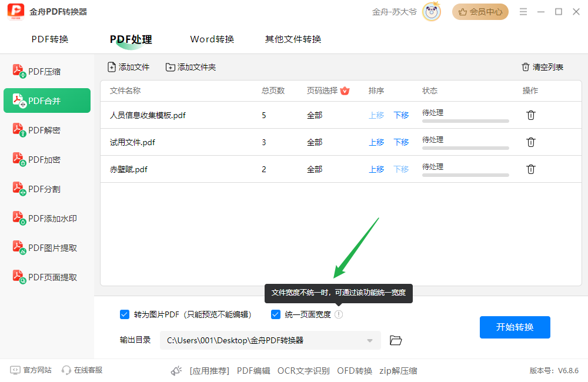Click the PDF添加水印 sidebar icon
This screenshot has height=382, width=588.
pos(19,218)
